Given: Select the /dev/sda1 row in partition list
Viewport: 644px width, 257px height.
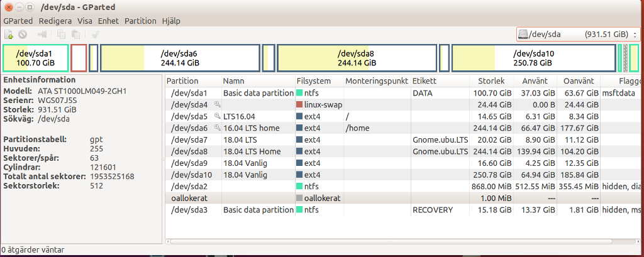Looking at the screenshot, I should pos(404,93).
